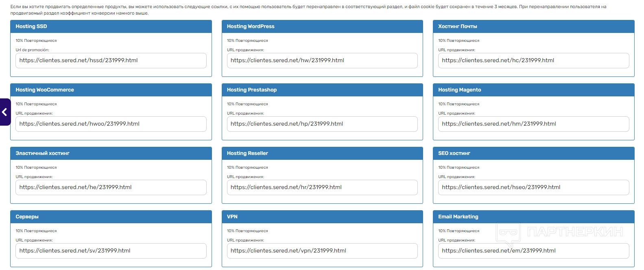
Task: Click '10% Повторяющиеся' in SEO хостинг card
Action: [x=458, y=168]
